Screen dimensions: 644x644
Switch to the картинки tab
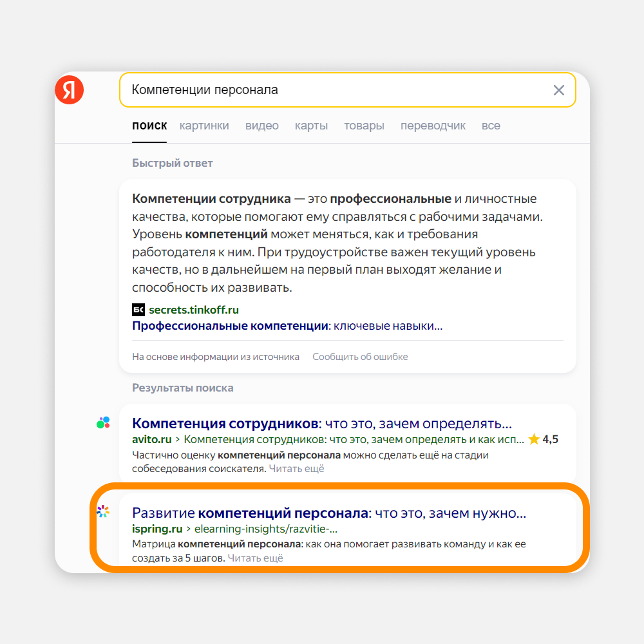point(204,126)
